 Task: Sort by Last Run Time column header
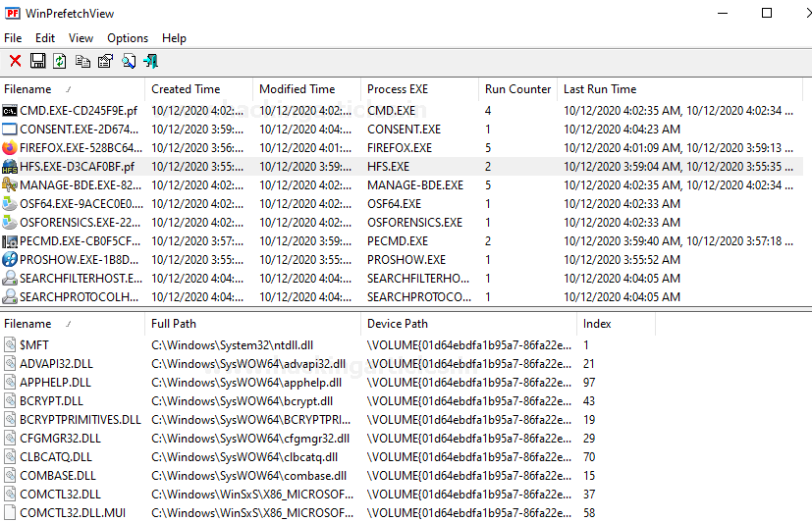point(680,89)
